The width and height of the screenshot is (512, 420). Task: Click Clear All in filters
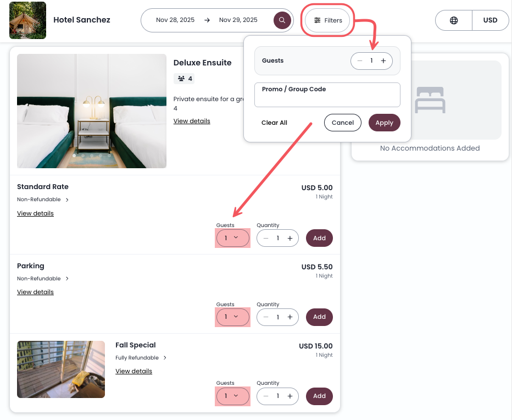(274, 123)
